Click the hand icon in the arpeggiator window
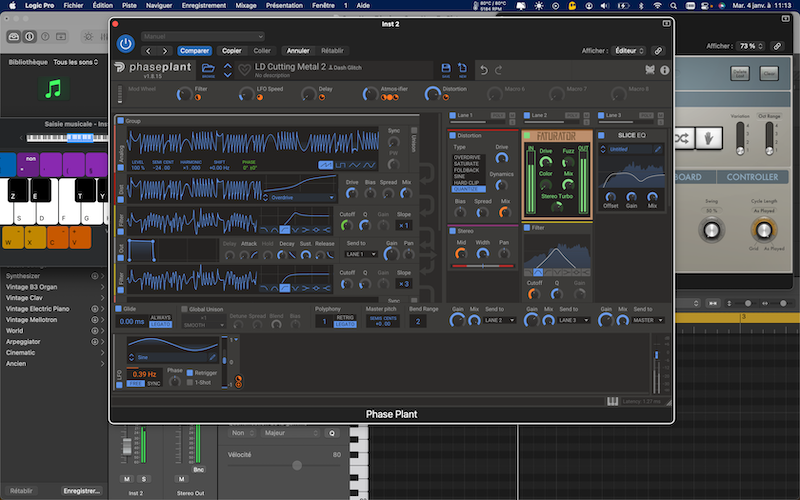 click(x=709, y=138)
